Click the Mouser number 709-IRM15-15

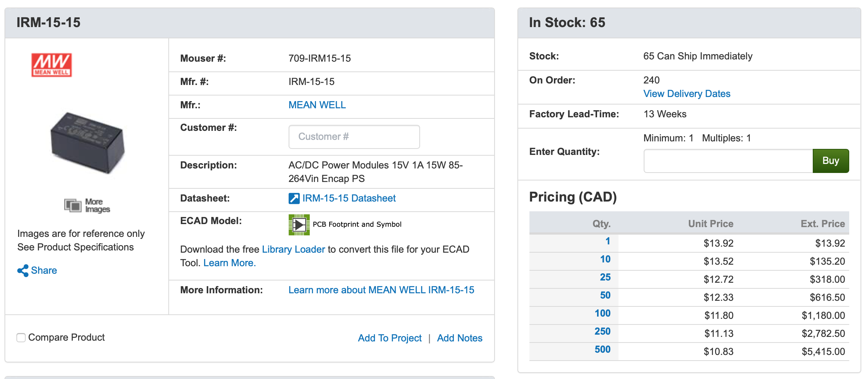click(x=319, y=58)
